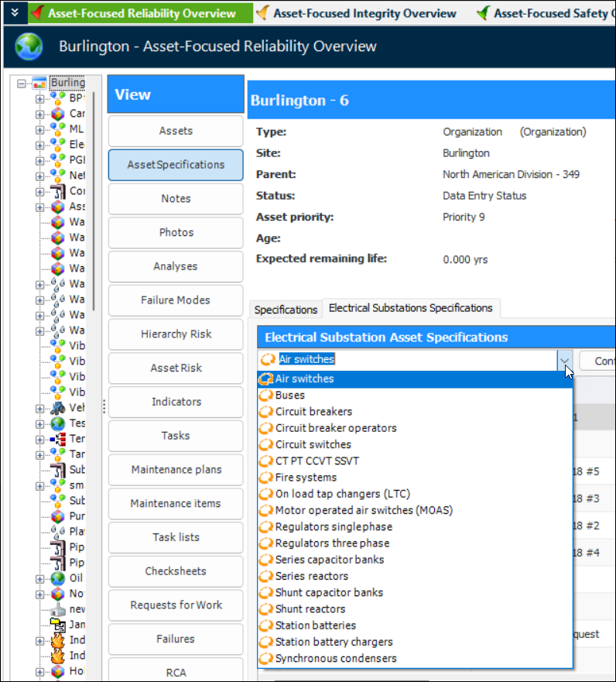Open the Failure Modes view
The height and width of the screenshot is (682, 616).
[x=176, y=300]
